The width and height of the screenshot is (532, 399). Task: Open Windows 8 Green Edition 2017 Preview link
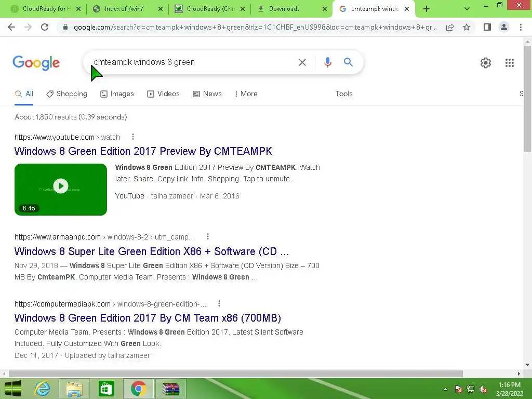[x=143, y=151]
